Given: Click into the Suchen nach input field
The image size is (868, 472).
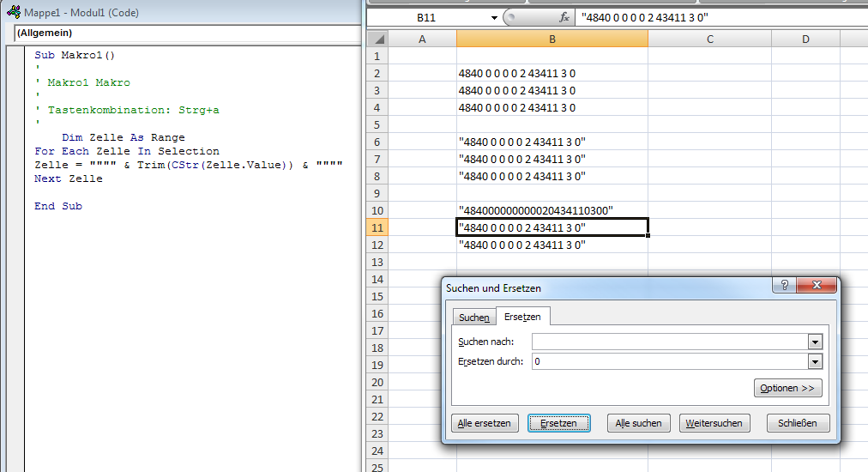Looking at the screenshot, I should pyautogui.click(x=670, y=342).
